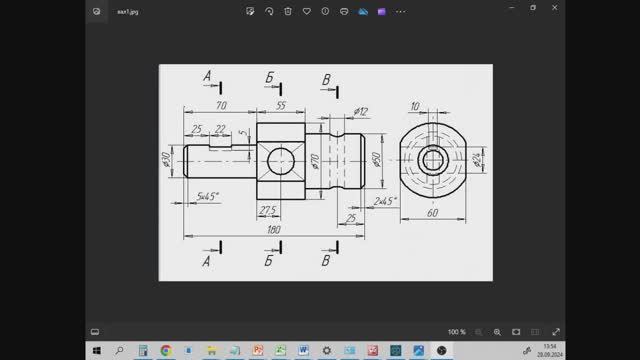Open Microsoft Word from the taskbar
The height and width of the screenshot is (360, 640).
click(303, 351)
